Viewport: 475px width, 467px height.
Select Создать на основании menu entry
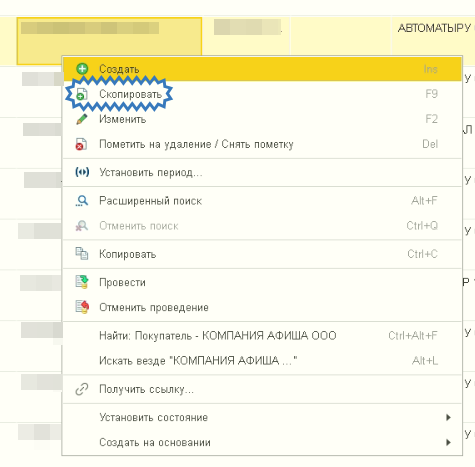coord(262,442)
